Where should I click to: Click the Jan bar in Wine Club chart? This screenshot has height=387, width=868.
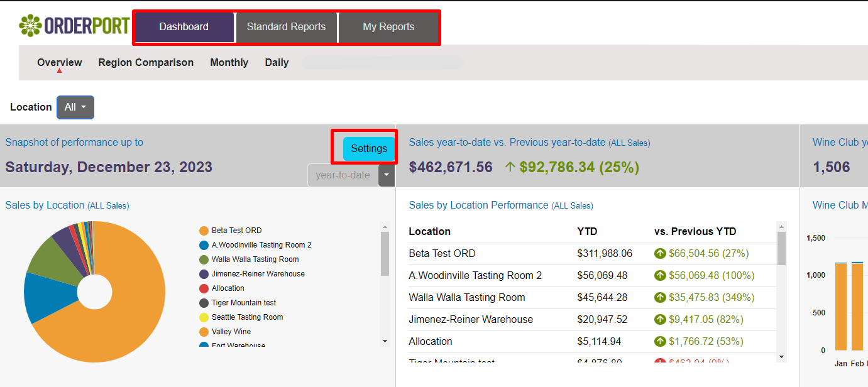point(841,307)
